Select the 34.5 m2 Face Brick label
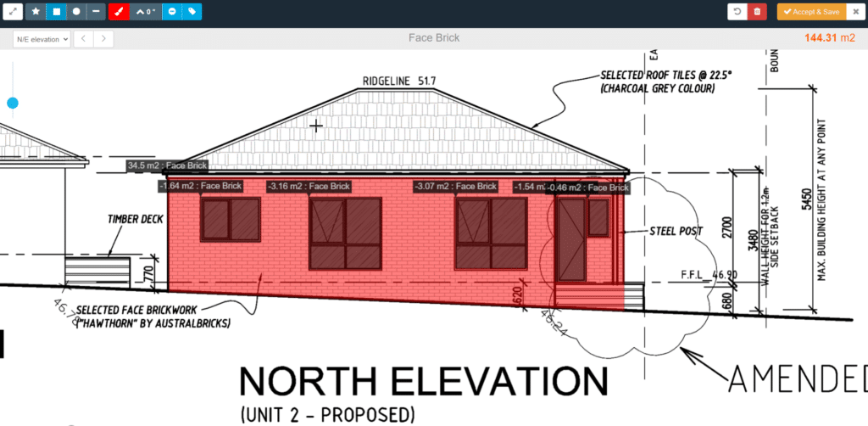This screenshot has height=426, width=868. 167,166
